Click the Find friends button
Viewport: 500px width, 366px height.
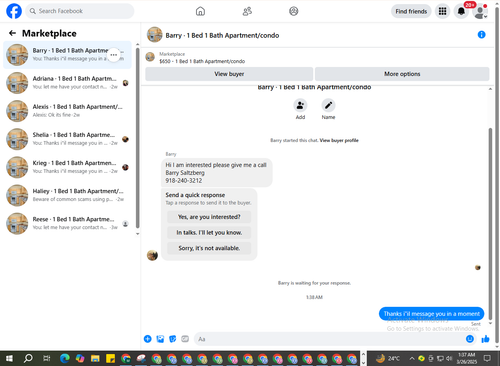tap(411, 11)
